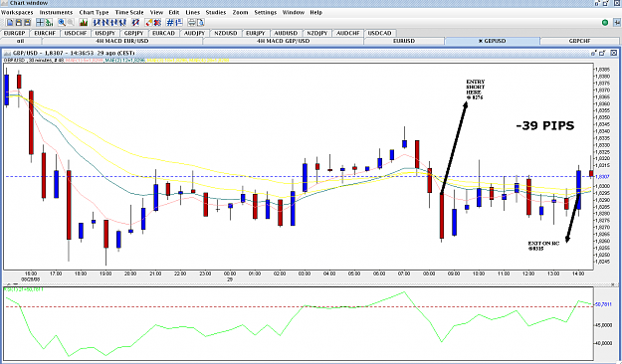Click the save all disks icon
This screenshot has height=364, width=622.
tap(27, 23)
